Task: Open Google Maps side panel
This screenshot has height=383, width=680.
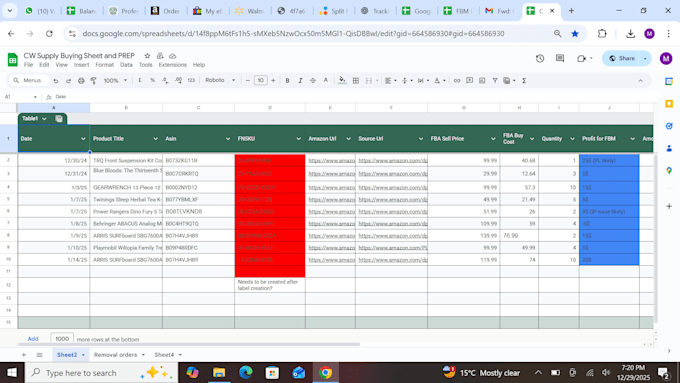Action: click(x=669, y=170)
